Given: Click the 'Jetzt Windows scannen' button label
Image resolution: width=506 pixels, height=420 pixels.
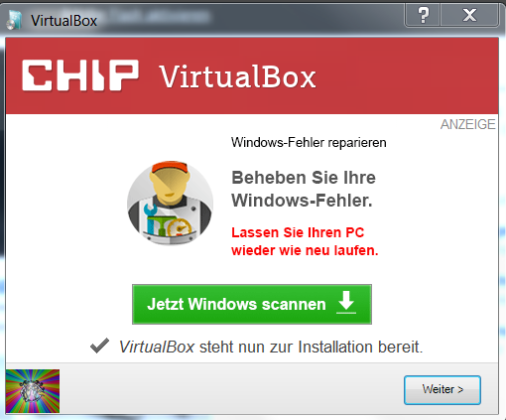Looking at the screenshot, I should click(236, 304).
